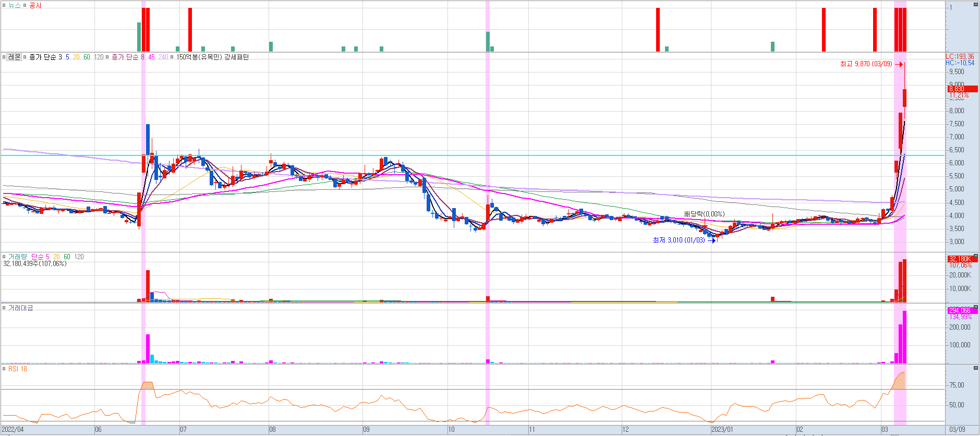Click the red 8,830 current price tag

(x=963, y=89)
